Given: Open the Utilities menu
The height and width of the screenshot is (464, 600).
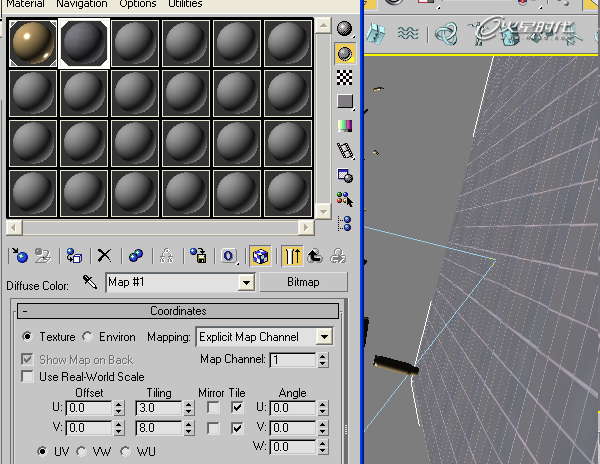Looking at the screenshot, I should [x=185, y=4].
